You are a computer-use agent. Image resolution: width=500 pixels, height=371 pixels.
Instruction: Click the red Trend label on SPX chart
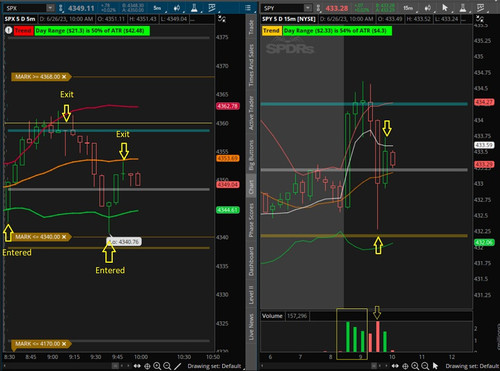23,31
